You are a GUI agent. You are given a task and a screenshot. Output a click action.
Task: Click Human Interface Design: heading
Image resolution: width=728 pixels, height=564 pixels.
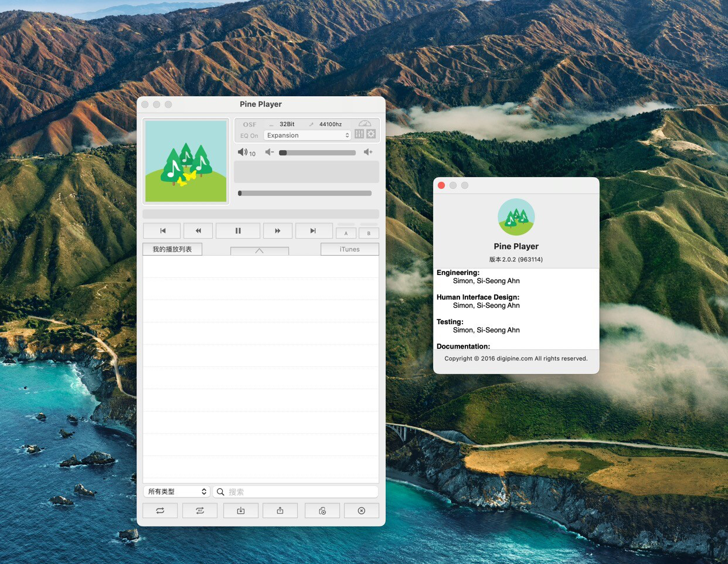click(478, 297)
